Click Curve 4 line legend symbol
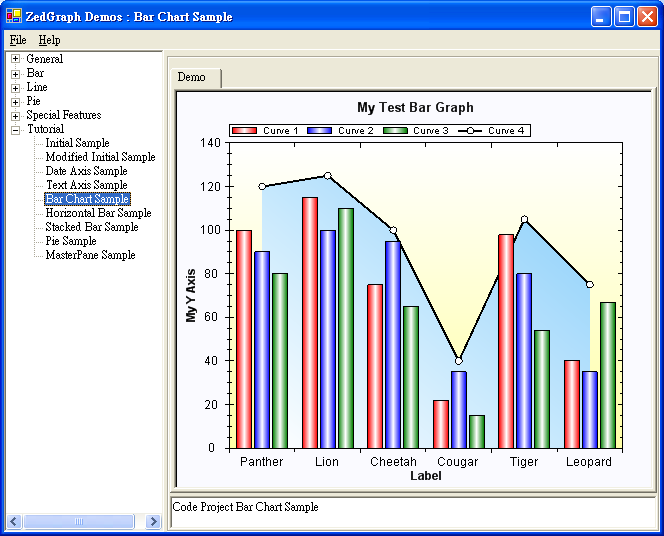 pos(470,131)
